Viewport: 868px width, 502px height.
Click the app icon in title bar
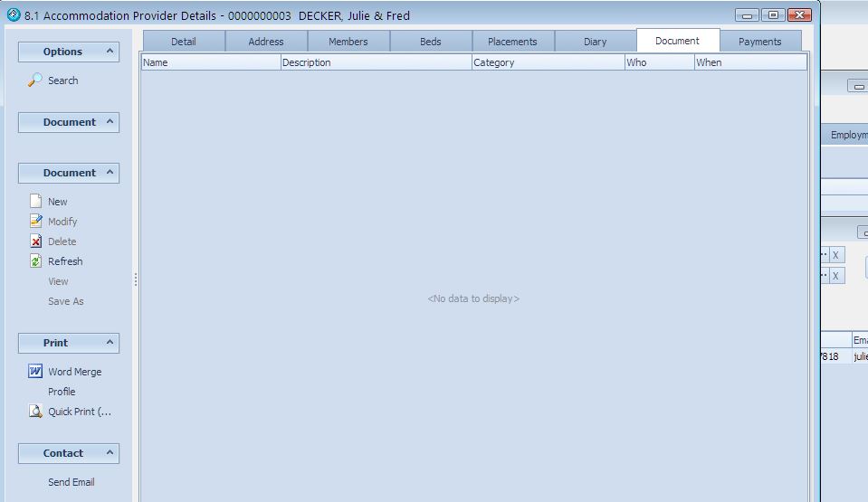pyautogui.click(x=14, y=15)
